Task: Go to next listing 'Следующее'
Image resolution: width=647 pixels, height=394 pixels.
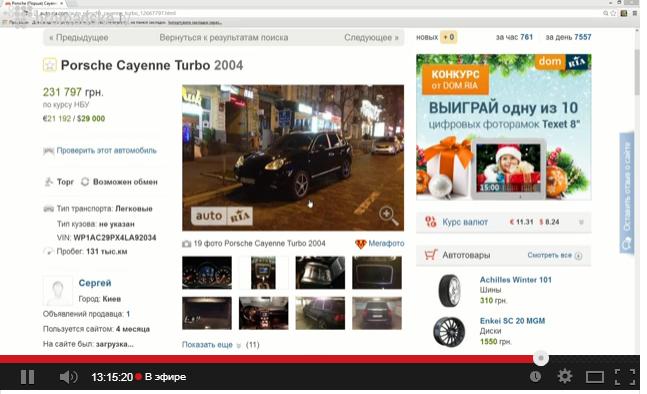Action: 371,38
